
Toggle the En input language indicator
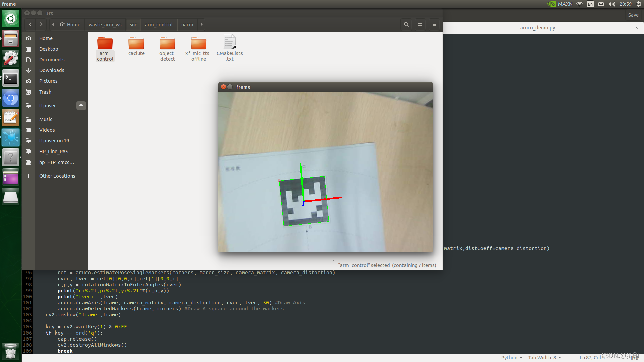(x=590, y=4)
